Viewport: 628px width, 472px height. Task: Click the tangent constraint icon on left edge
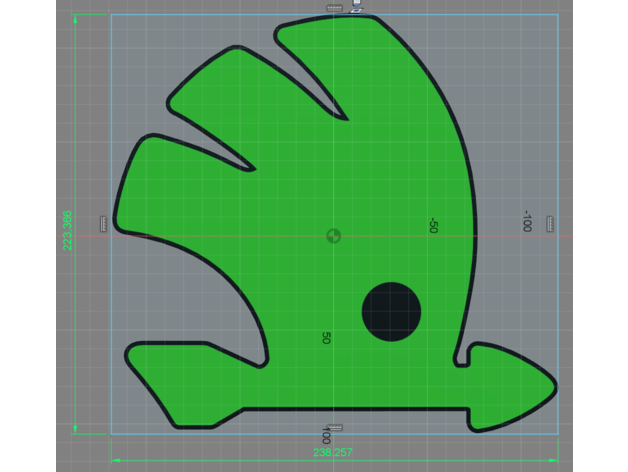pyautogui.click(x=101, y=224)
